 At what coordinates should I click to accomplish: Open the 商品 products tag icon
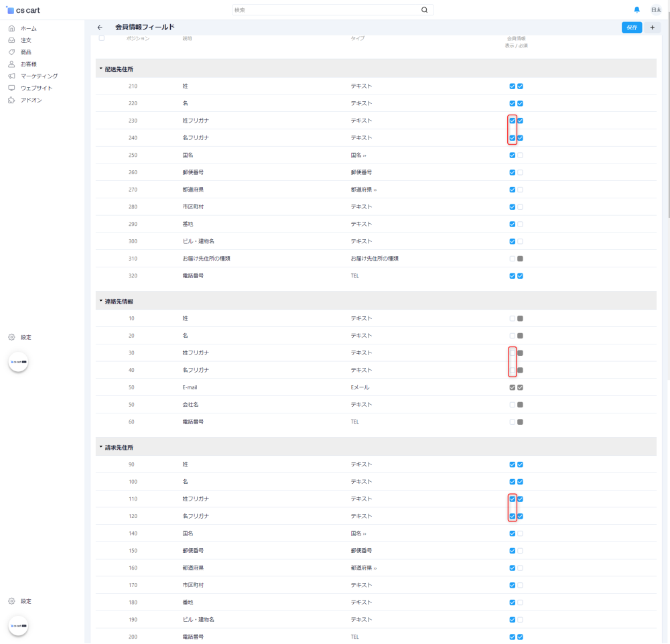click(x=11, y=52)
